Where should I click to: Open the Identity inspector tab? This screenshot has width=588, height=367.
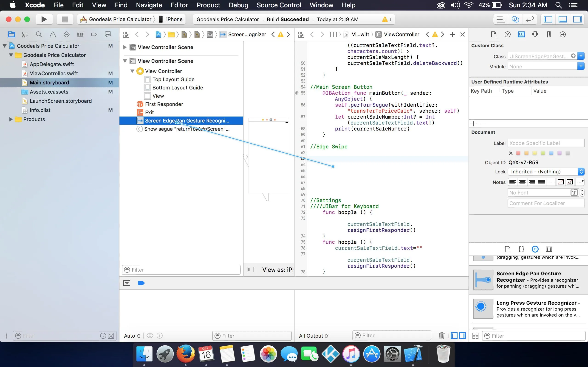click(521, 34)
